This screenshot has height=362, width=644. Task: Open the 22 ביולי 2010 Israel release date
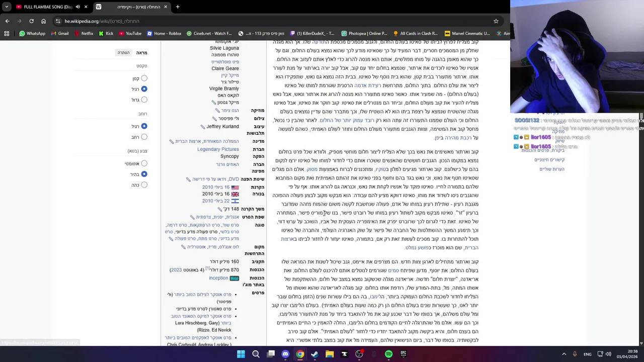click(x=215, y=201)
